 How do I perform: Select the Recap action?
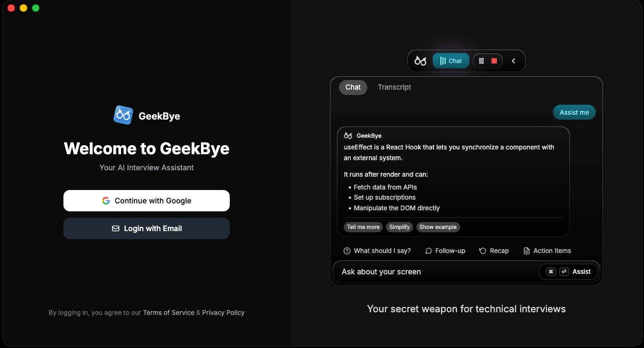494,251
